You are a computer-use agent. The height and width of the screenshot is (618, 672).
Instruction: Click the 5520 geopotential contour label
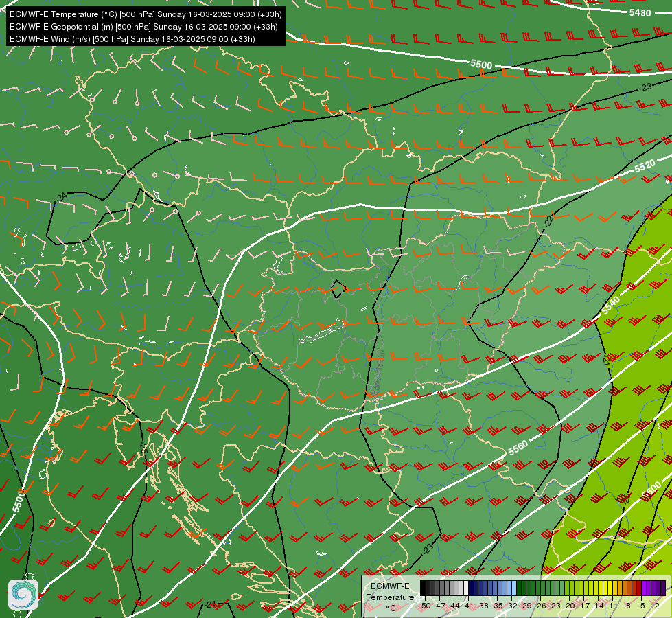pos(645,165)
